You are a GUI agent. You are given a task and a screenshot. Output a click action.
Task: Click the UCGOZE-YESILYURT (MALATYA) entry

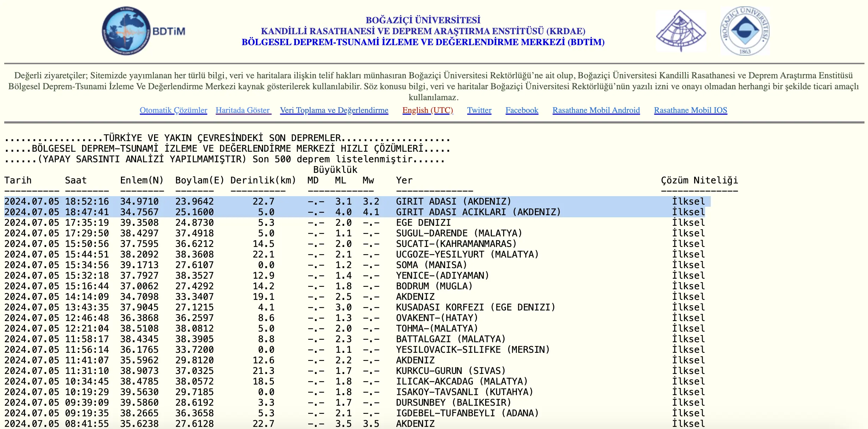(x=467, y=254)
